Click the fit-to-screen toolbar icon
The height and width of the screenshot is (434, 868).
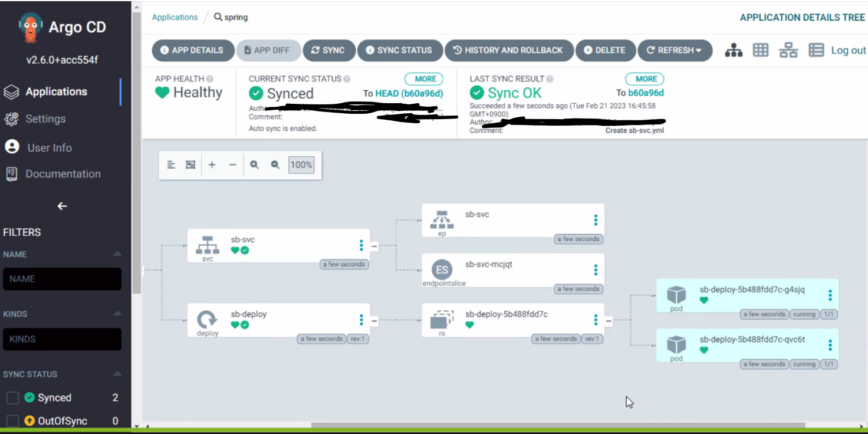tap(190, 165)
